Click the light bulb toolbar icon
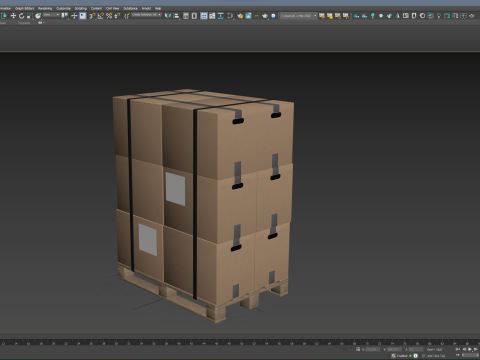This screenshot has height=360, width=480. pyautogui.click(x=439, y=16)
